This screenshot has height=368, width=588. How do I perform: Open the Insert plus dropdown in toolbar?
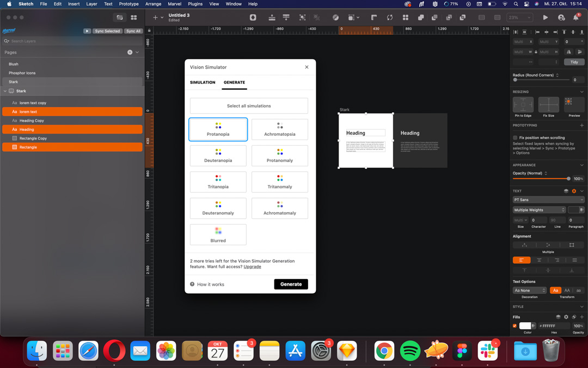[x=158, y=17]
